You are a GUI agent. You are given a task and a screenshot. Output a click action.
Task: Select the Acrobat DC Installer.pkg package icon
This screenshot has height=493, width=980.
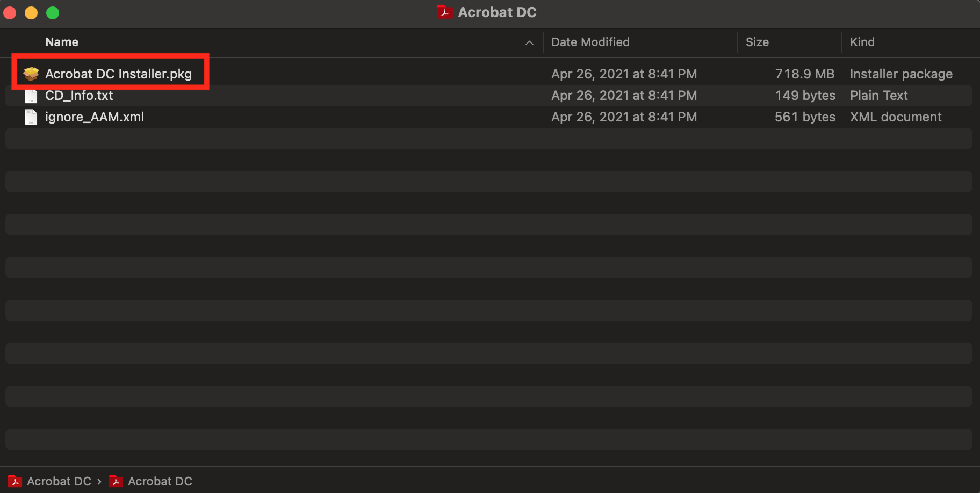click(x=31, y=74)
